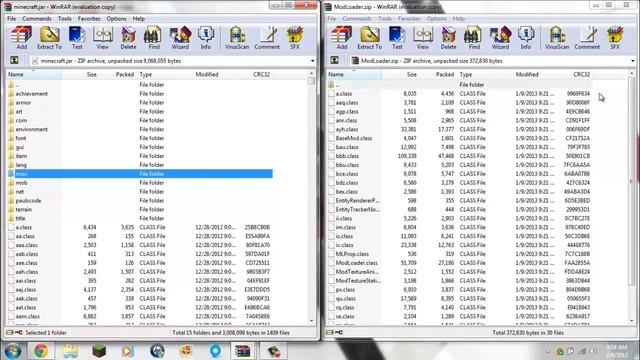Show Info in minecraft.jar window
The height and width of the screenshot is (360, 640).
(x=206, y=38)
